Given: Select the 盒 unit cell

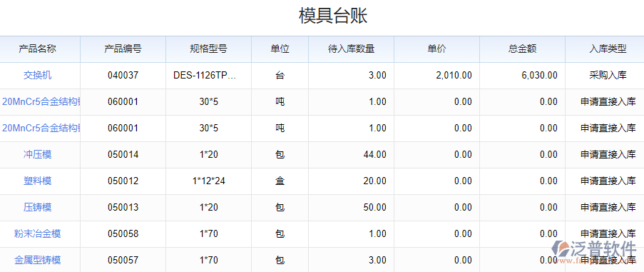Looking at the screenshot, I should coord(280,181).
